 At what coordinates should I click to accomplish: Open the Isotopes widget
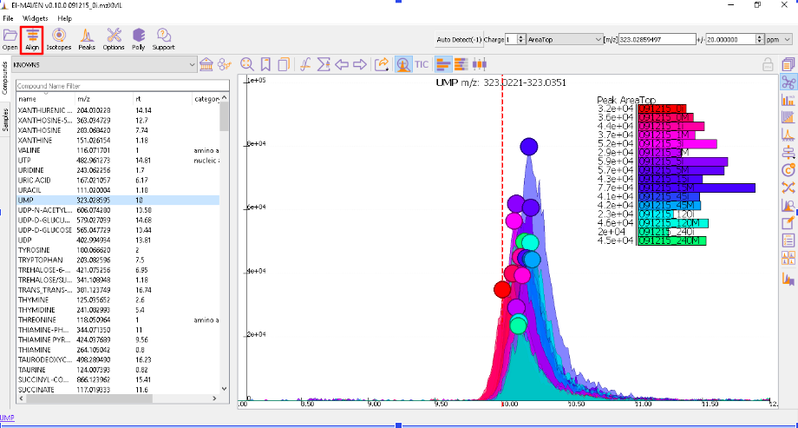(x=59, y=39)
